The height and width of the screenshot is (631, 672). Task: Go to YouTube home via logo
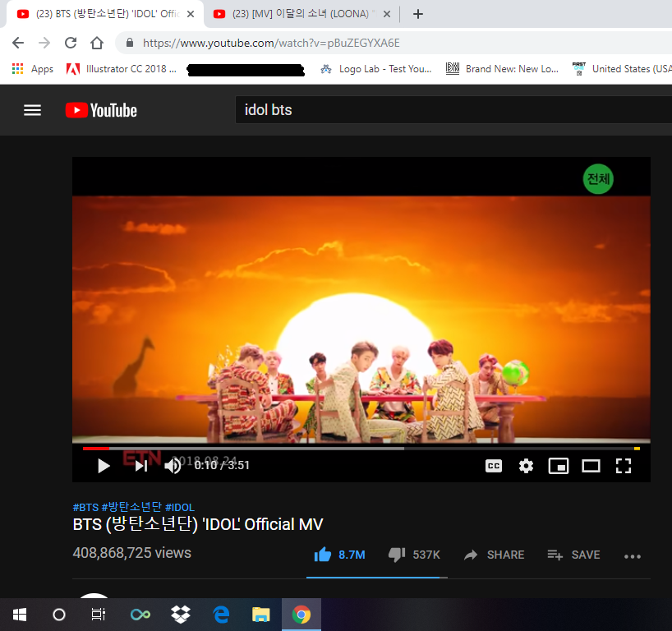click(101, 110)
